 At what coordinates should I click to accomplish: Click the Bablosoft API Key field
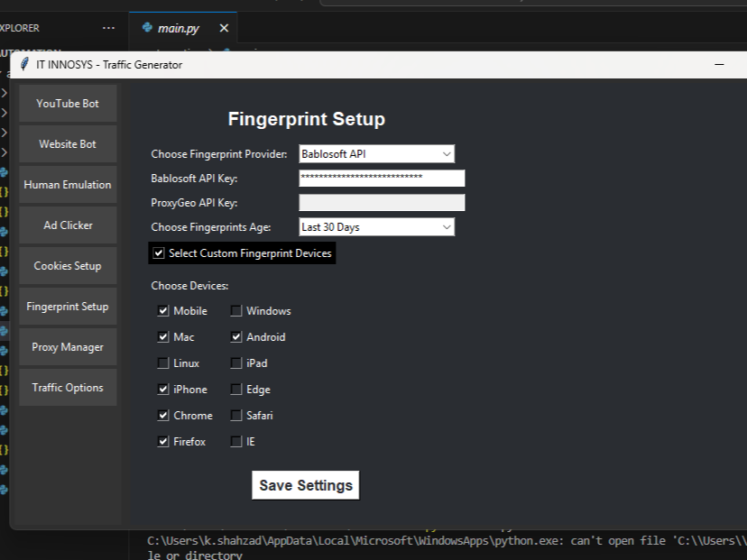pos(381,179)
